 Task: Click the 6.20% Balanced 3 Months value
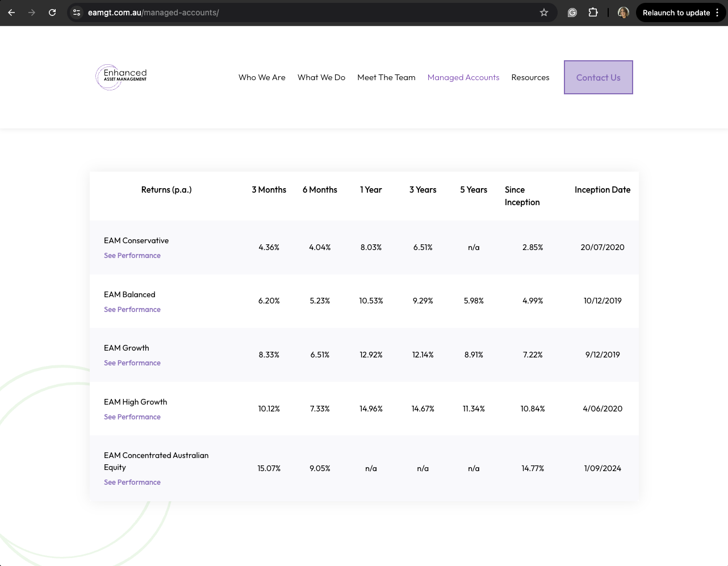269,301
